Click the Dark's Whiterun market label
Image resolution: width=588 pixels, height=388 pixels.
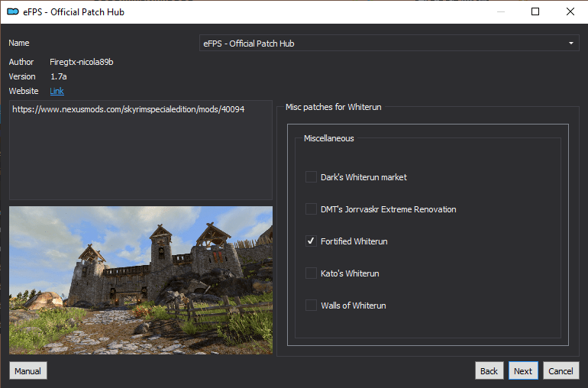pyautogui.click(x=363, y=177)
